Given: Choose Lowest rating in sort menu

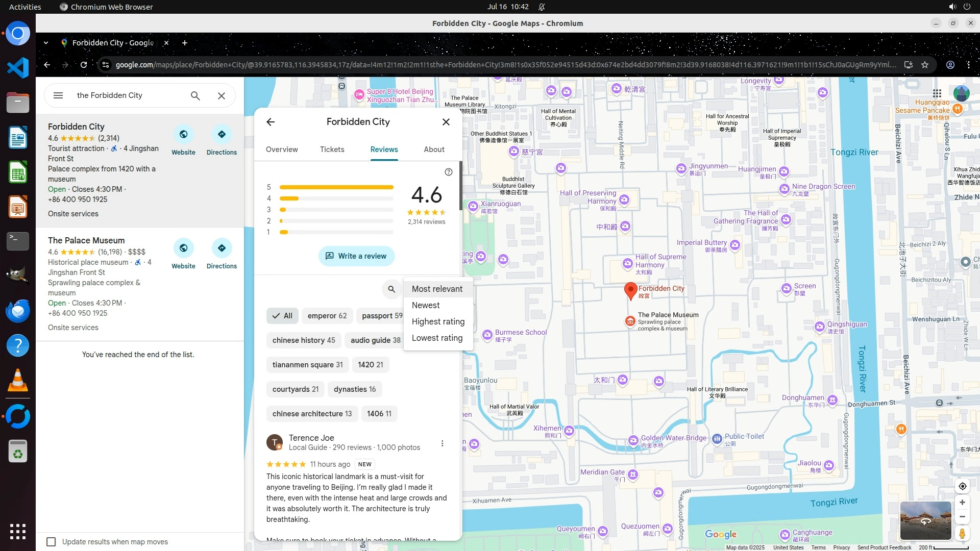Looking at the screenshot, I should coord(437,338).
